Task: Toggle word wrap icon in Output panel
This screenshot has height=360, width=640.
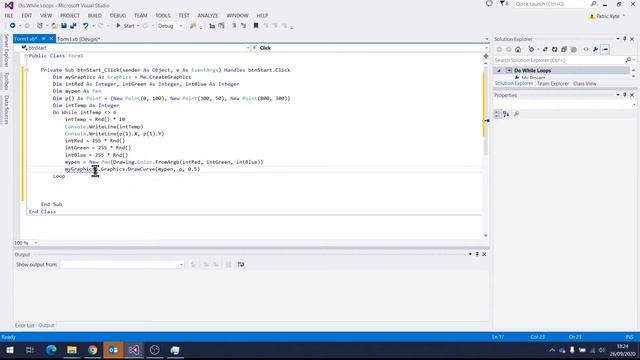Action: coord(241,264)
